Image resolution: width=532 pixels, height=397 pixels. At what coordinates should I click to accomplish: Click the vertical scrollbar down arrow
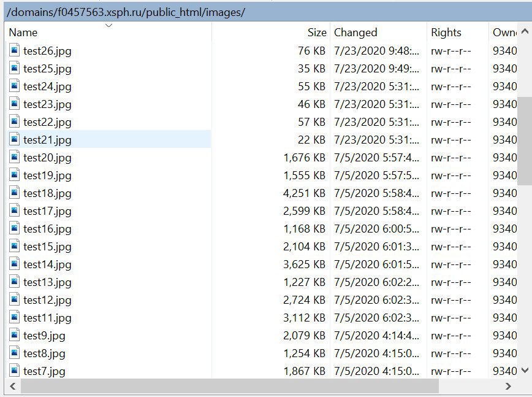pyautogui.click(x=525, y=370)
